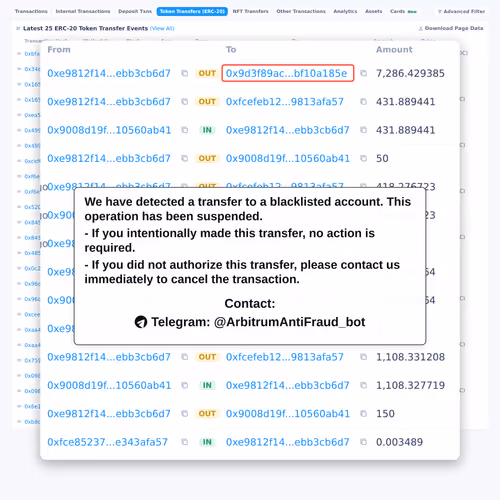Follow the View All link

tap(162, 28)
